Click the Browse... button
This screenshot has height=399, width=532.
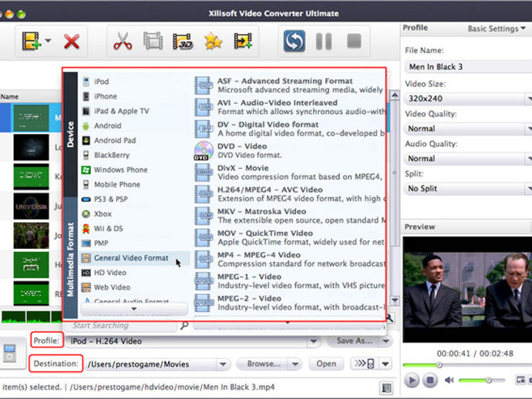pos(264,364)
